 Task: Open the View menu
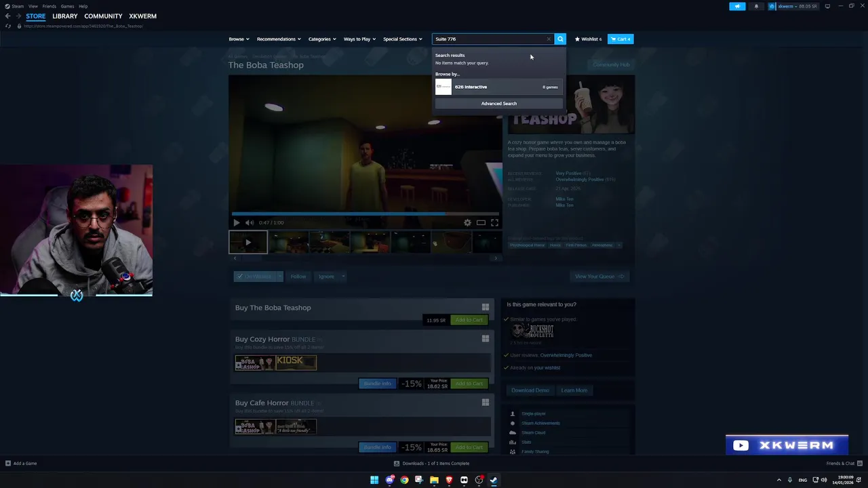[x=33, y=6]
